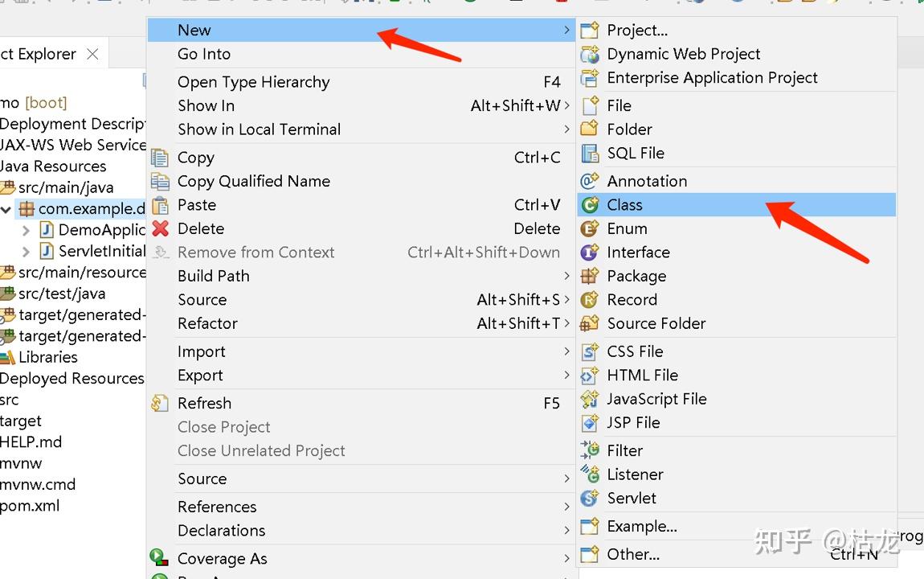Choose JSP File from the New submenu
Image resolution: width=924 pixels, height=579 pixels.
[633, 422]
